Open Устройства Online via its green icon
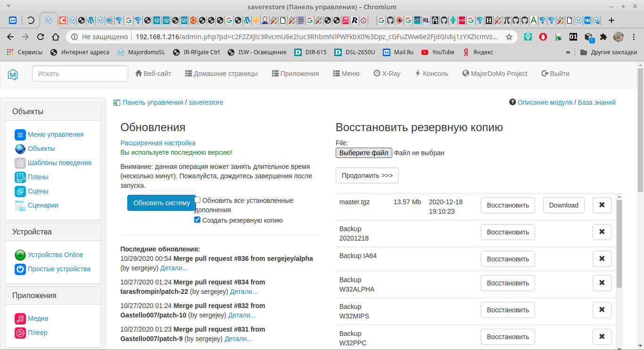644x350 pixels. [20, 255]
